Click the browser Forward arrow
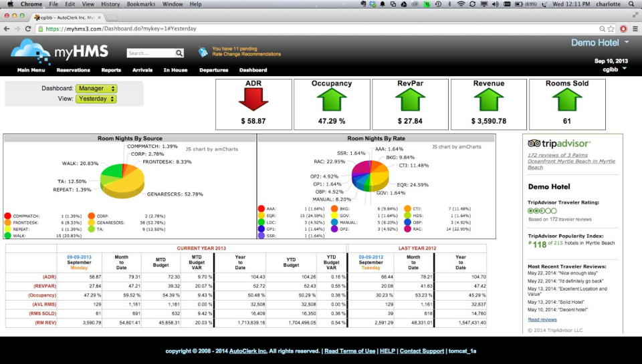This screenshot has width=642, height=364. click(x=17, y=29)
